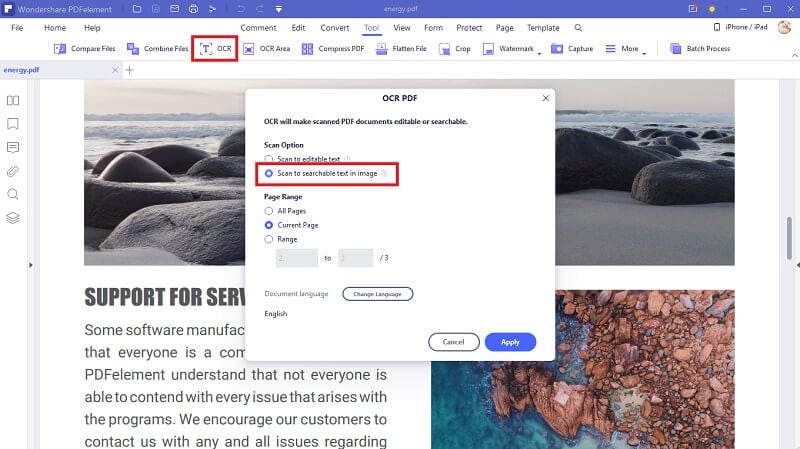Select the OCR Area tool
This screenshot has width=800, height=449.
(x=266, y=48)
